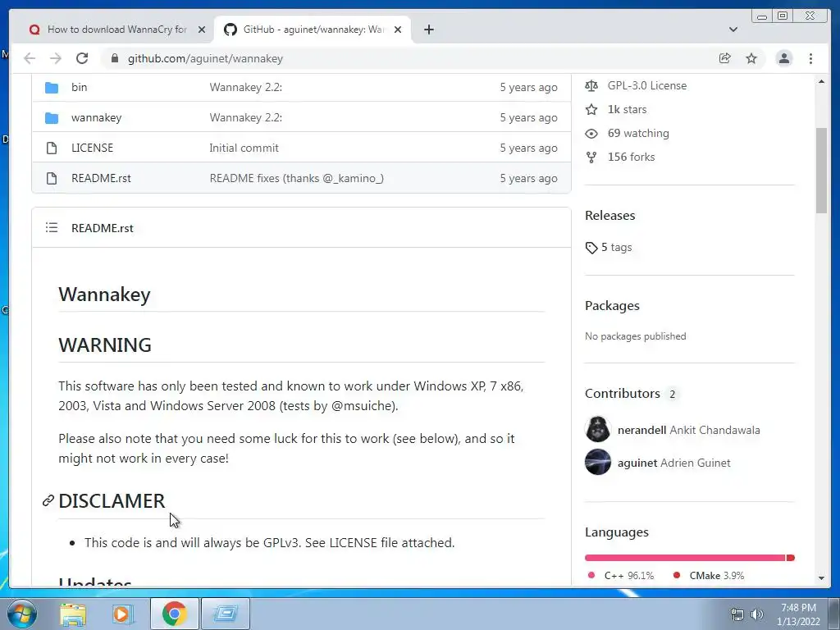The image size is (840, 630).
Task: Open the 156 forks link
Action: pyautogui.click(x=631, y=157)
